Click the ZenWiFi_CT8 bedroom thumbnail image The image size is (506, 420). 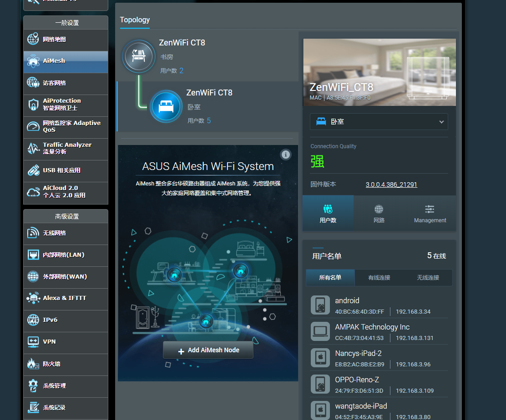coord(379,72)
